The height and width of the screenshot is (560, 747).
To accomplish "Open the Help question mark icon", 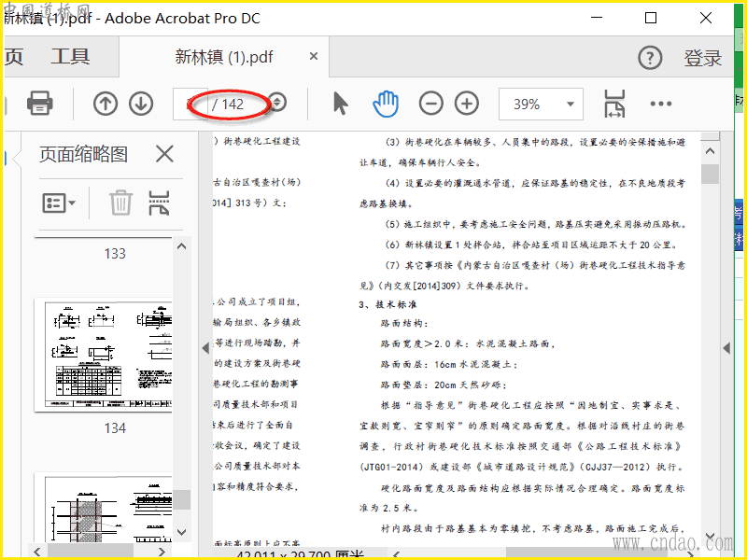I will tap(650, 58).
